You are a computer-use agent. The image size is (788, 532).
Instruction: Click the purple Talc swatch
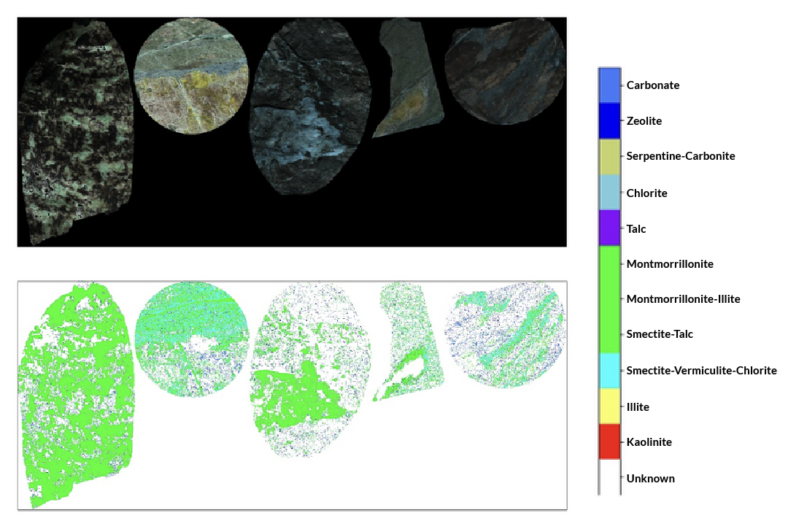pos(609,228)
